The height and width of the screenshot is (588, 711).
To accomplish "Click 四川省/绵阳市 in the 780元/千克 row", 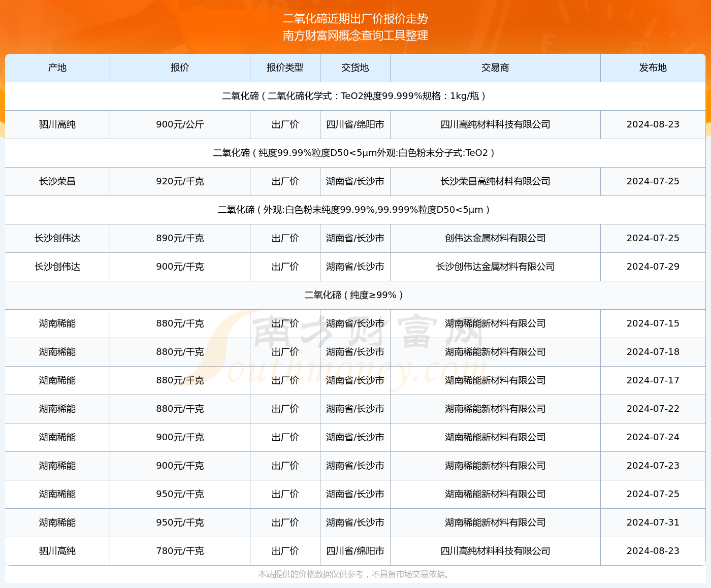I will [x=355, y=551].
